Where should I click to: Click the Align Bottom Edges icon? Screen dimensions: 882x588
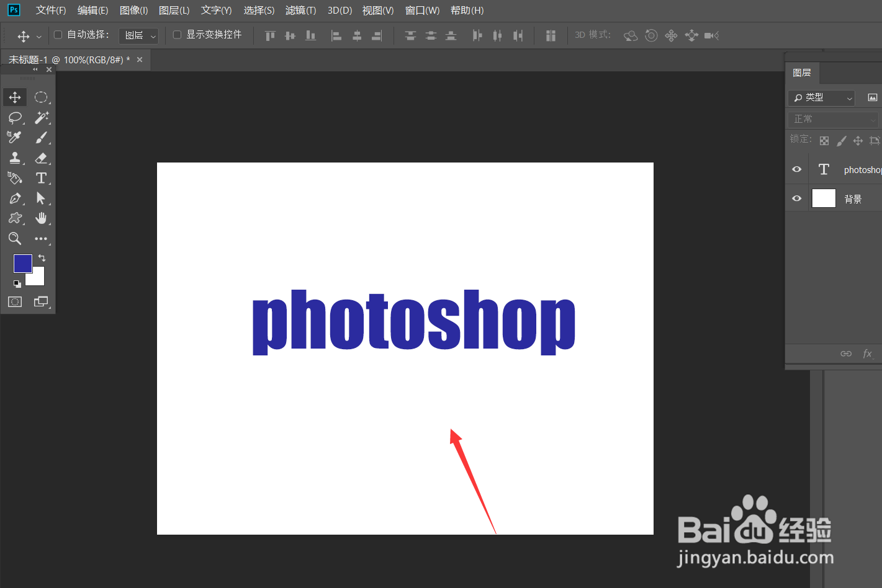coord(310,35)
